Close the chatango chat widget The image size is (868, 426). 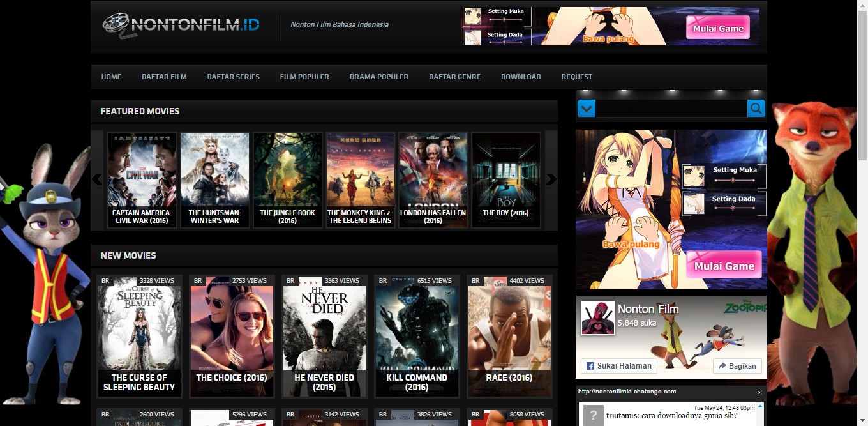759,392
